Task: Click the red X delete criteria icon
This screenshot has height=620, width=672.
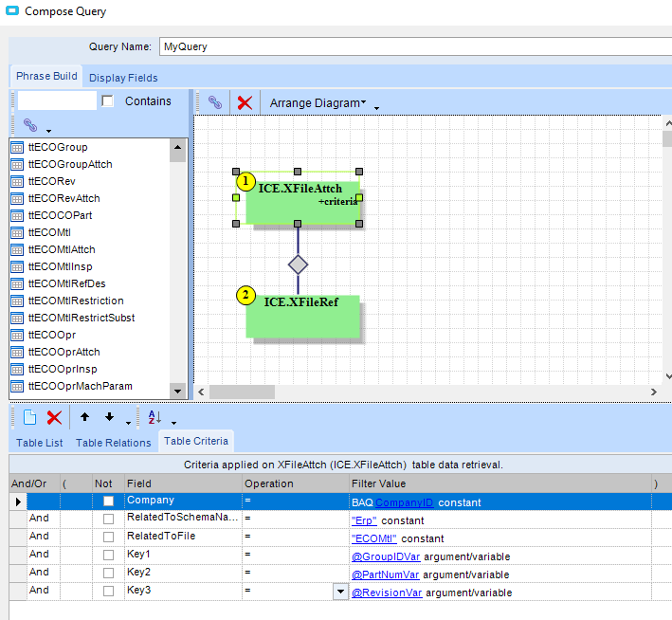Action: [54, 417]
